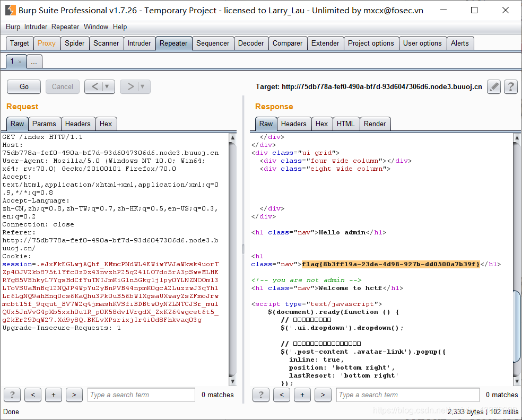The height and width of the screenshot is (420, 522).
Task: Close Repeater tab 1 with the x
Action: (20, 62)
